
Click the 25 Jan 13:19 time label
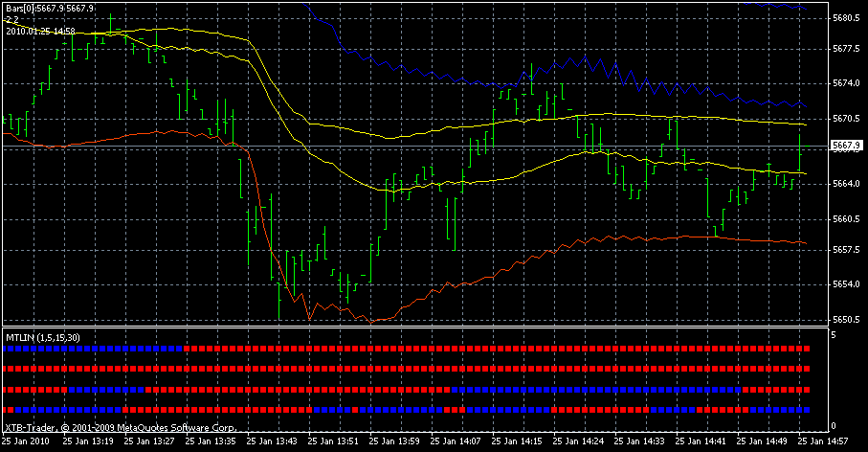tap(88, 441)
